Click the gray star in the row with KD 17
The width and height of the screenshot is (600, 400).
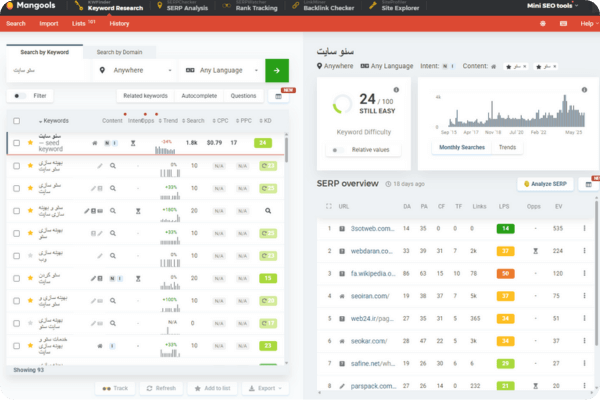coord(30,323)
